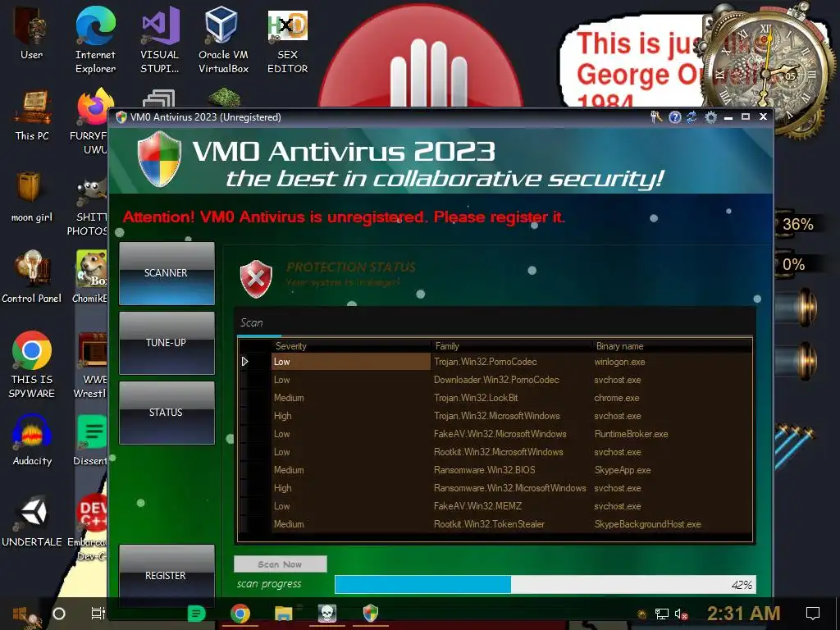Click the unregistered attention warning text
840x630 pixels.
344,217
